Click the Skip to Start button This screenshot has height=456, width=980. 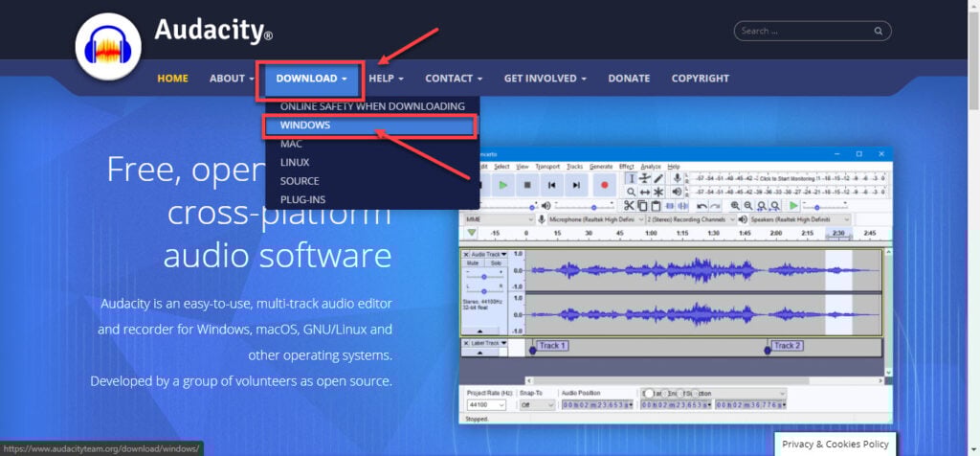tap(552, 185)
